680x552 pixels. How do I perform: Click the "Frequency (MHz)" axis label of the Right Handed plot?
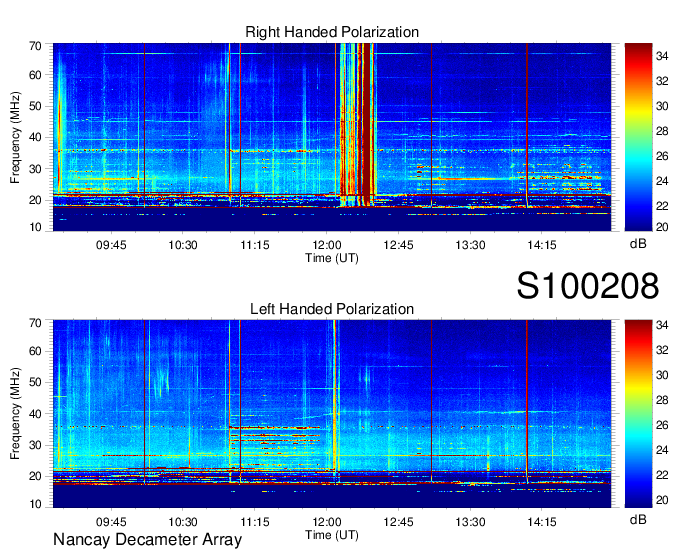pos(15,137)
